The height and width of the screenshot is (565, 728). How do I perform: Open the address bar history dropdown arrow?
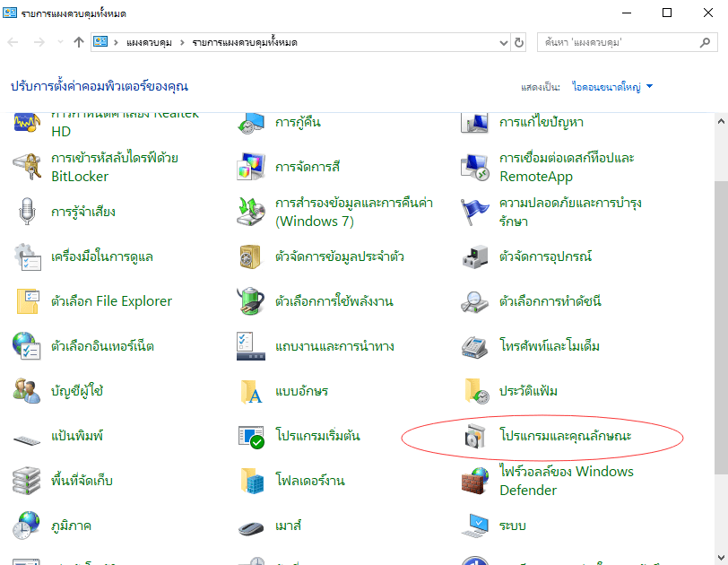point(503,41)
